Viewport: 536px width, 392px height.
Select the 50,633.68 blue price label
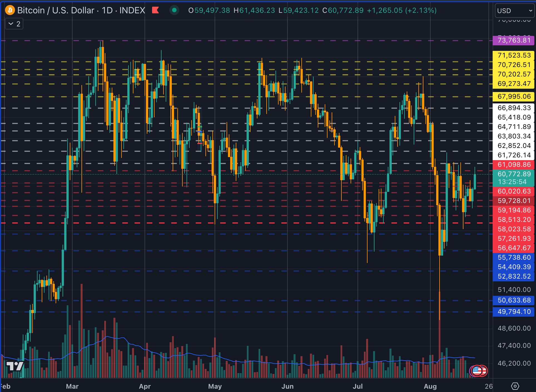[513, 300]
